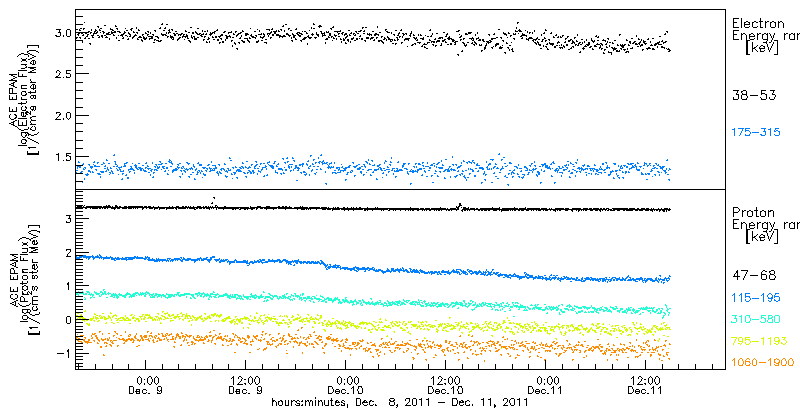This screenshot has height=410, width=800.
Task: Click the 12:00 Dec.10 time axis label
Action: 446,386
